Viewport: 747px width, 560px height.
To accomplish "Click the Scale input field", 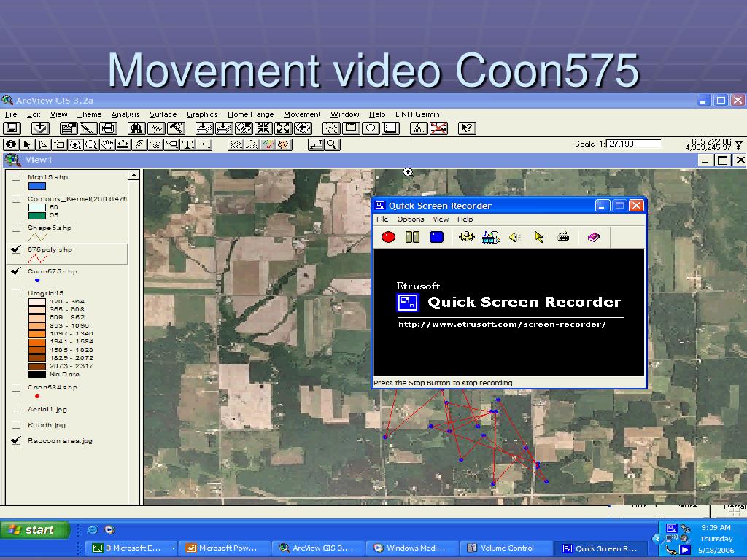I will (634, 144).
